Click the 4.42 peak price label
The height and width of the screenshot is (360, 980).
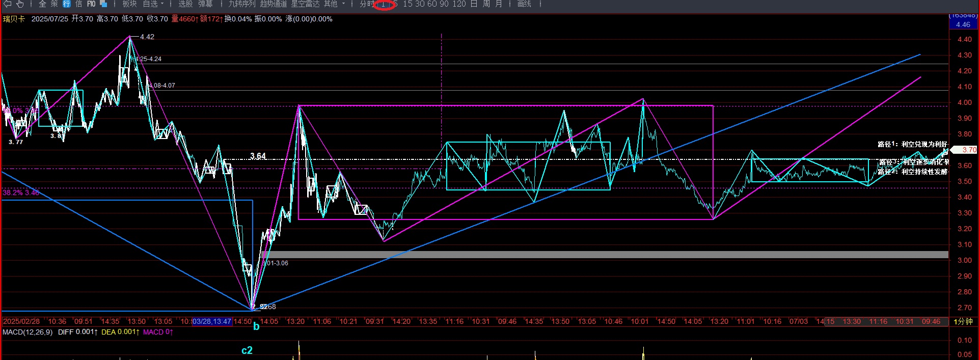(x=147, y=37)
